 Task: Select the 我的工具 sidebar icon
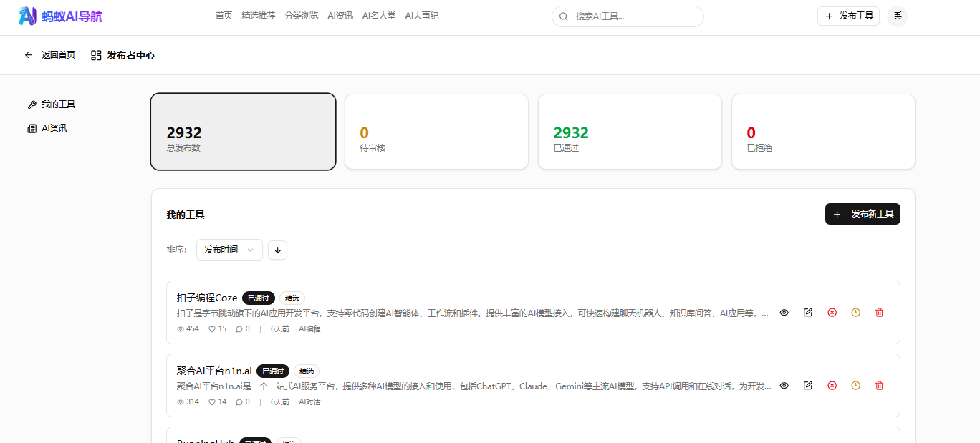pyautogui.click(x=31, y=104)
